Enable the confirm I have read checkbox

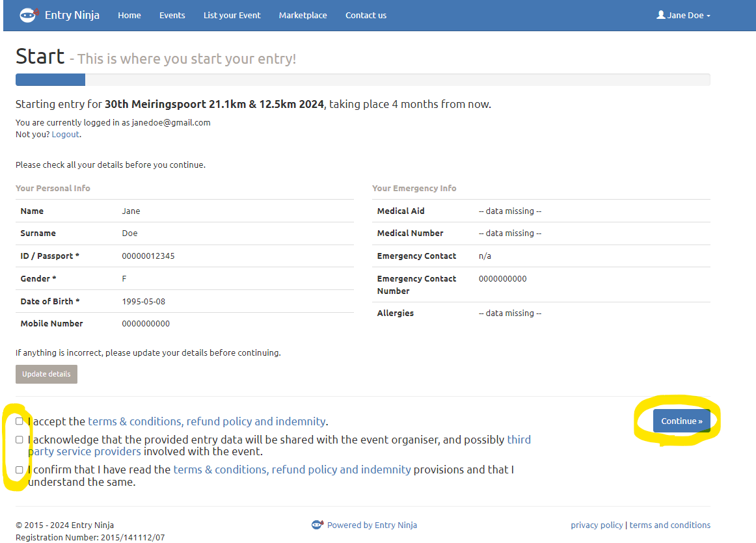pos(20,470)
